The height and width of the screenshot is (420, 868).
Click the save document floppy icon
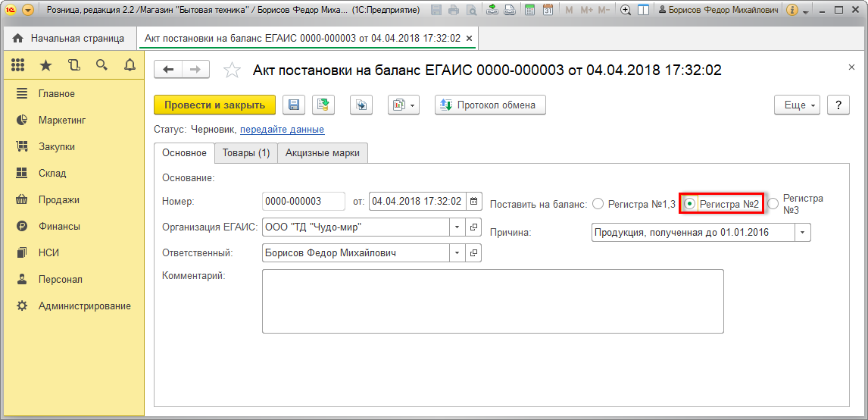click(x=293, y=105)
